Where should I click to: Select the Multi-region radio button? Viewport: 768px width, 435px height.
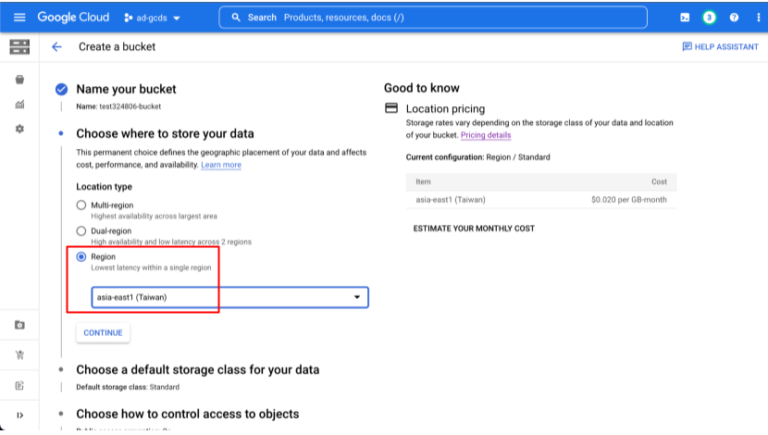(x=81, y=205)
